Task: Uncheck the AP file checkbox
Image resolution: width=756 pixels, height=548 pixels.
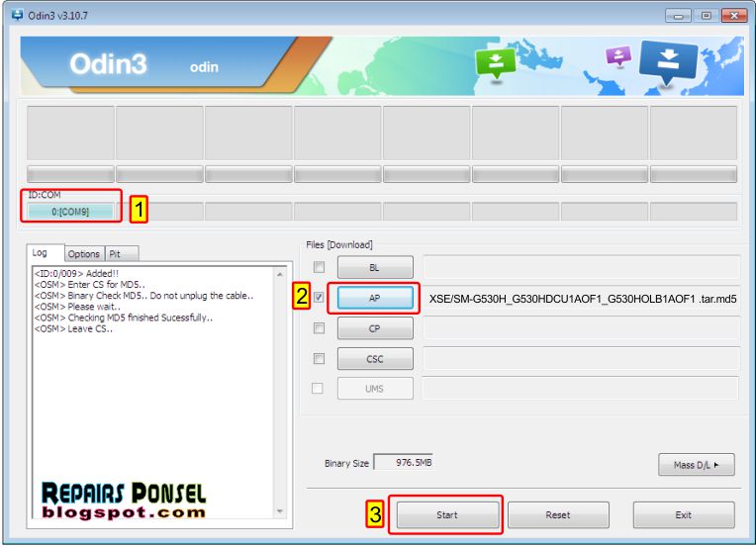Action: (x=319, y=298)
